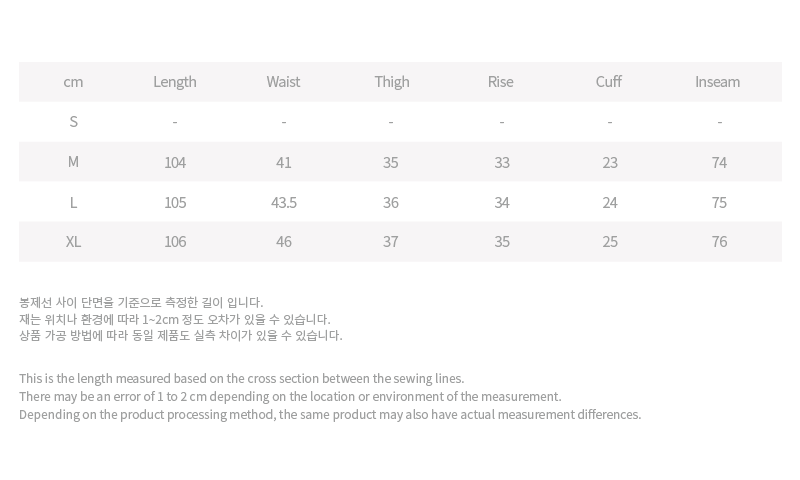Click the English line about sewing lines
This screenshot has width=800, height=480.
coord(241,378)
